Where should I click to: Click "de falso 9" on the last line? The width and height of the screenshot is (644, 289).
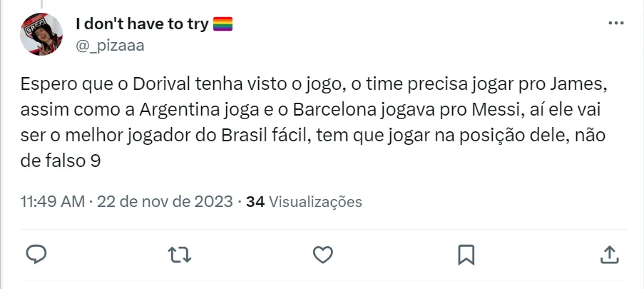(x=61, y=162)
